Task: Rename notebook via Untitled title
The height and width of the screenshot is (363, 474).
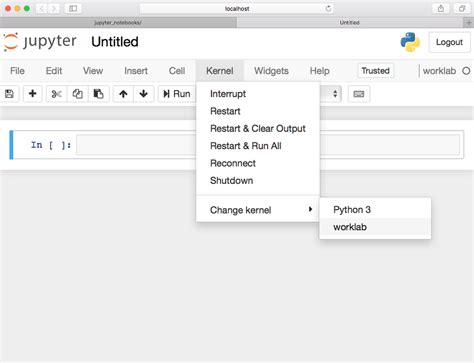Action: tap(115, 42)
